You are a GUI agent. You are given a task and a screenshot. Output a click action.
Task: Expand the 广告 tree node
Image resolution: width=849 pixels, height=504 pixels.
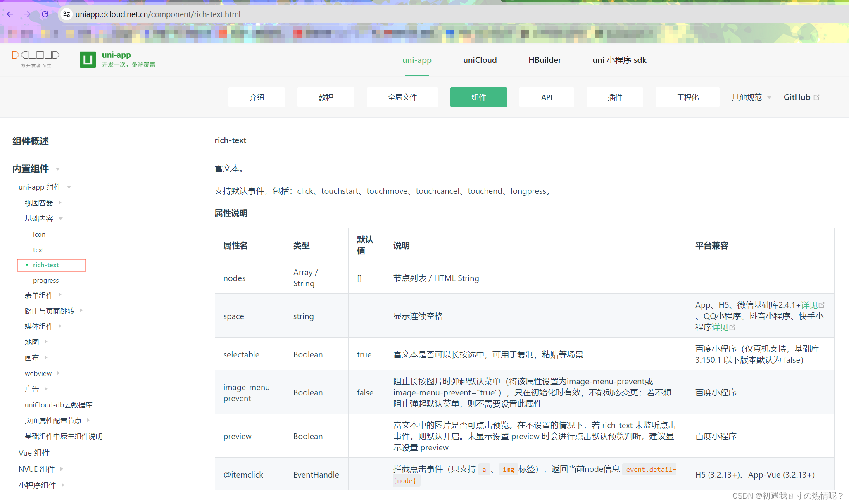pos(36,389)
